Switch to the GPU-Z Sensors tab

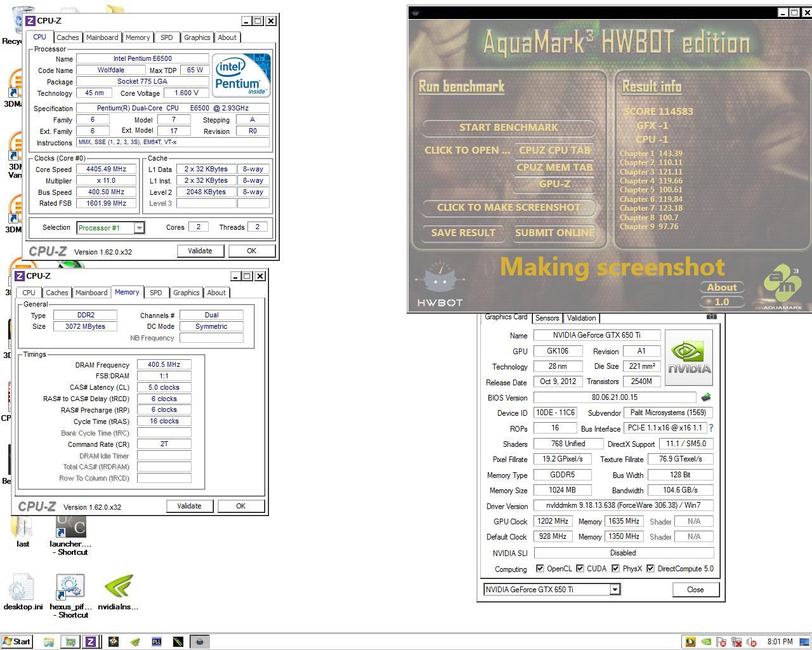pyautogui.click(x=547, y=318)
